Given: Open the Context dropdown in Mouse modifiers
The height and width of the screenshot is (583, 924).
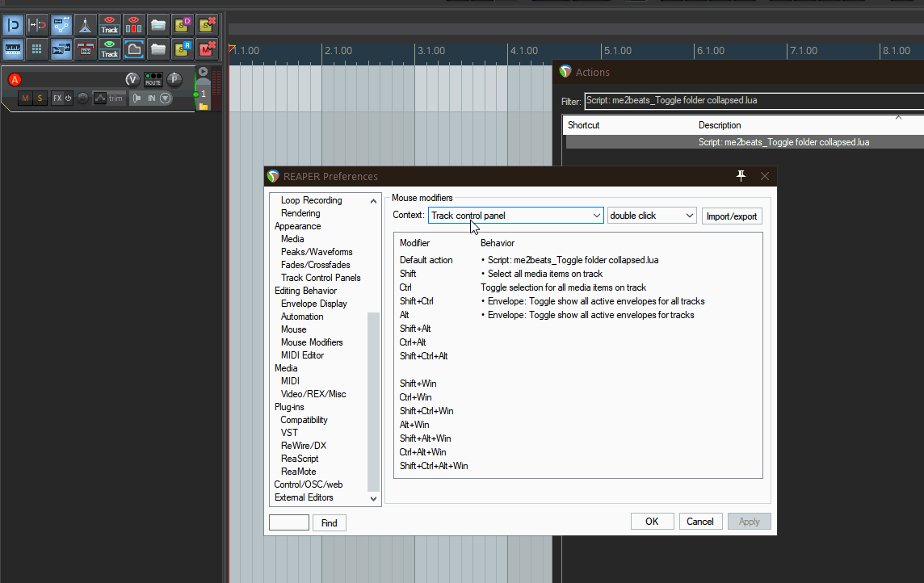Looking at the screenshot, I should tap(515, 216).
